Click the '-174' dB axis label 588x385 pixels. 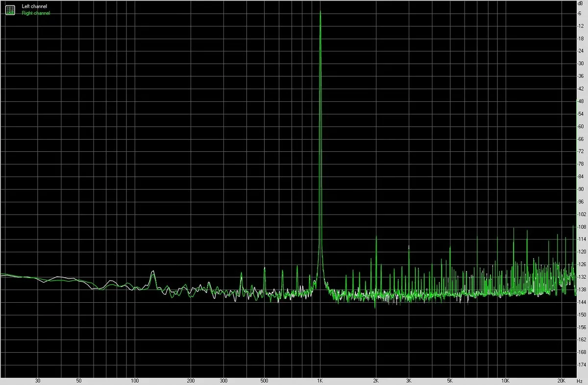click(582, 365)
